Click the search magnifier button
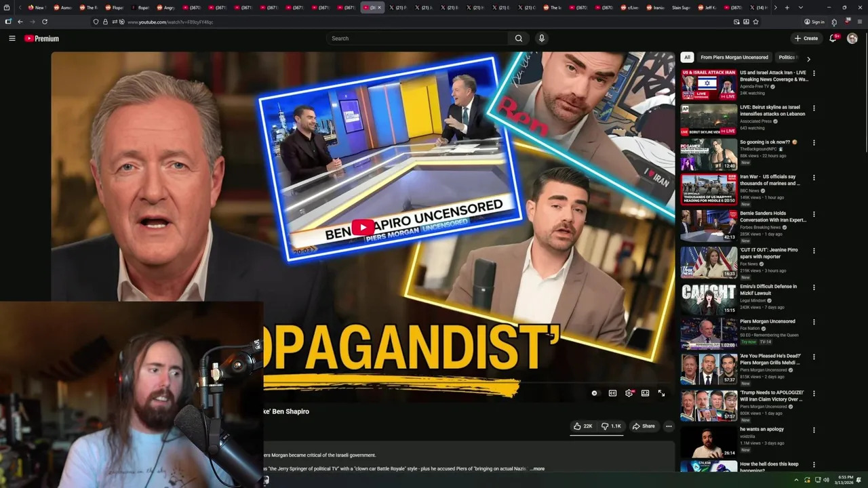The width and height of the screenshot is (868, 488). (x=519, y=39)
